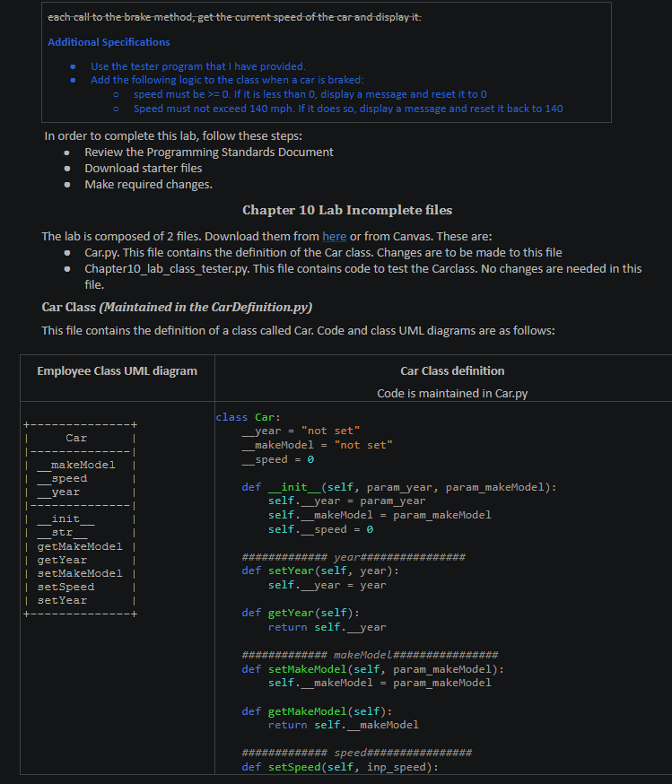Click 'Make required changes.' bullet

(149, 185)
